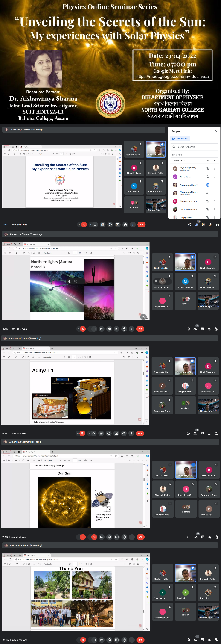This screenshot has width=221, height=644.
Task: Click the audio indicator icon beside Aishawnnya Sharma in People list
Action: [x=207, y=185]
